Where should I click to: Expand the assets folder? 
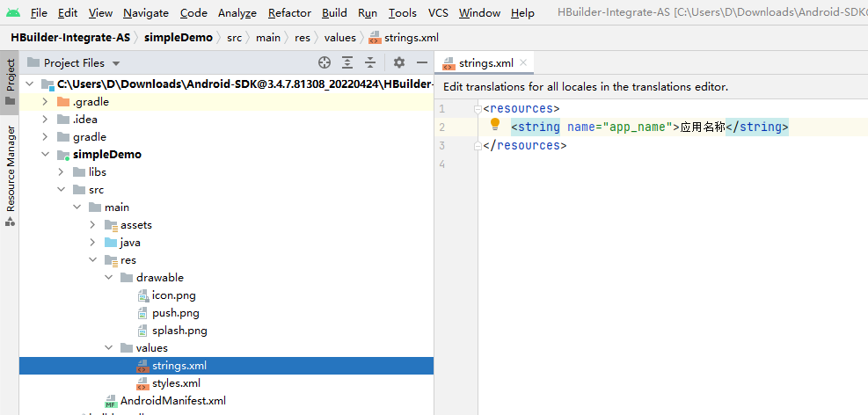pyautogui.click(x=93, y=225)
